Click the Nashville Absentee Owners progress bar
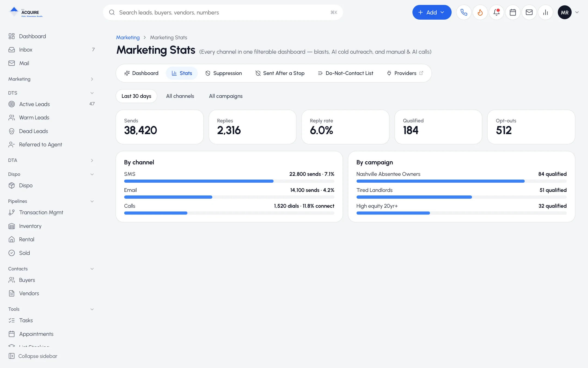Viewport: 588px width, 368px height. point(461,181)
